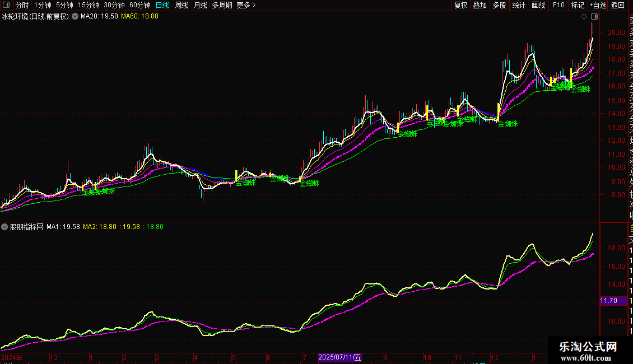The image size is (633, 364).
Task: Click the diamond icon in the chart header
Action: click(584, 17)
